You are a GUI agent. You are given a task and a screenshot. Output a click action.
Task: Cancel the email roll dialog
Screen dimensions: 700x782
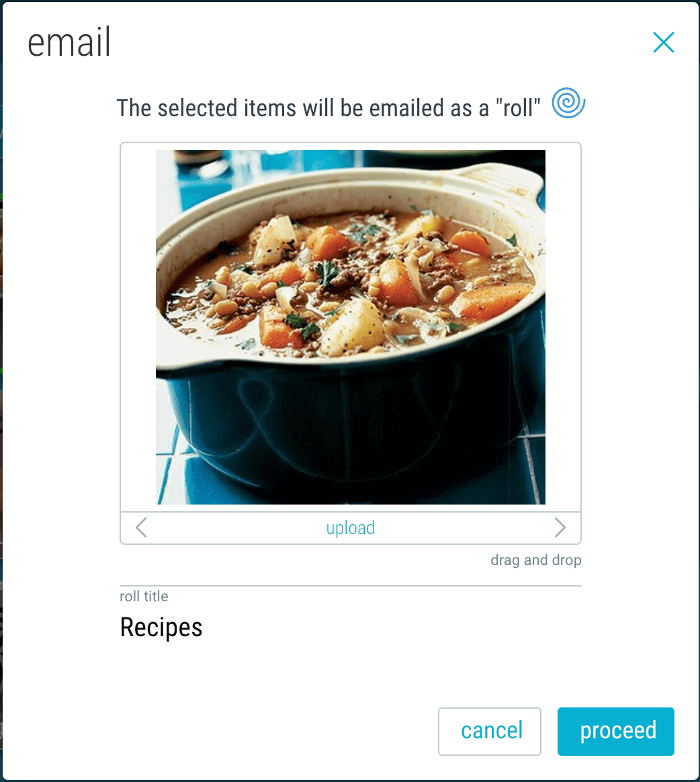[x=490, y=731]
